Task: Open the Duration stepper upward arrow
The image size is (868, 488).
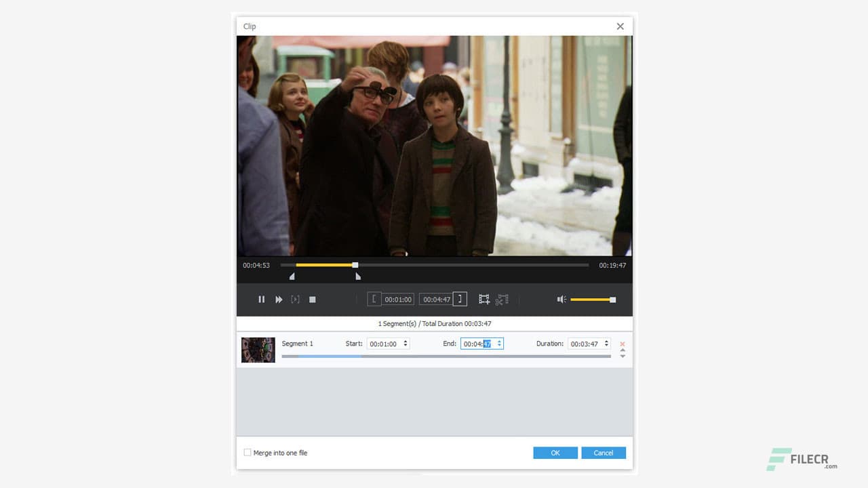Action: (607, 341)
